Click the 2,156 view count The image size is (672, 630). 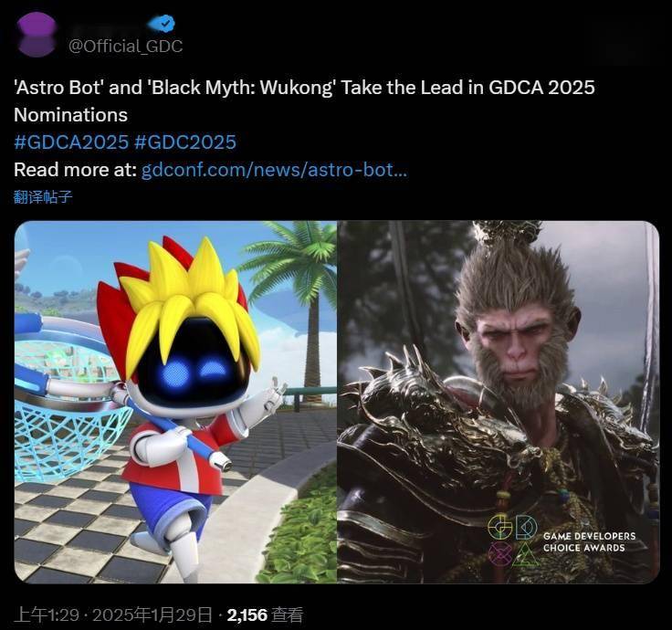tap(247, 615)
